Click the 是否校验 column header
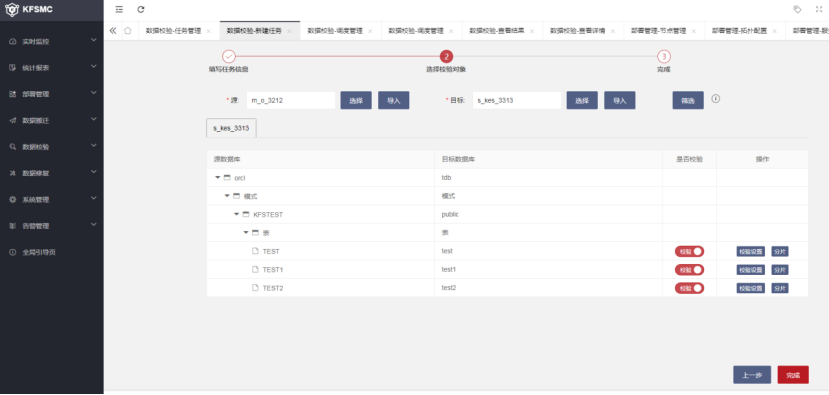This screenshot has width=829, height=395. 689,159
